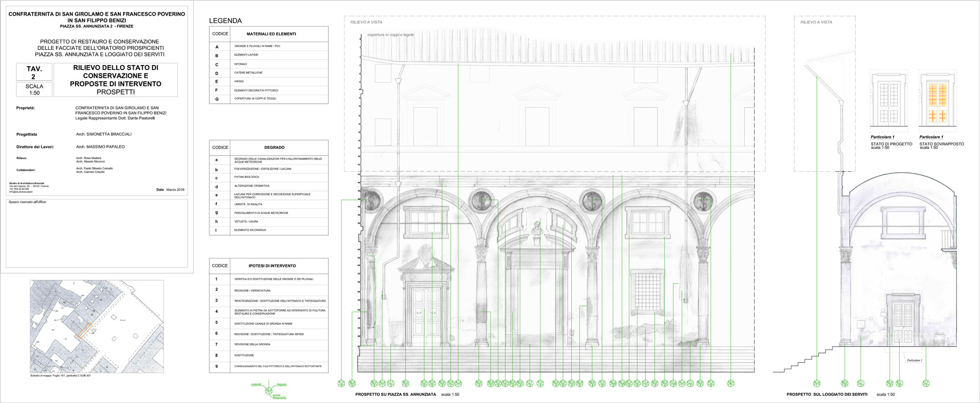980x403 pixels.
Task: Click the leftmost round medallion between the arches
Action: coord(371,201)
